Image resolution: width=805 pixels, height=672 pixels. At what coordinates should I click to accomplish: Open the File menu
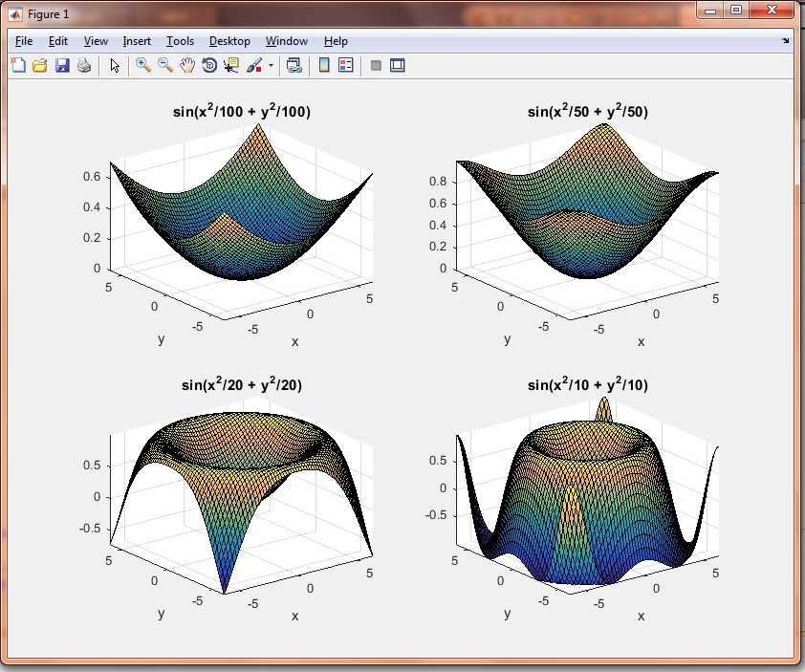tap(24, 41)
